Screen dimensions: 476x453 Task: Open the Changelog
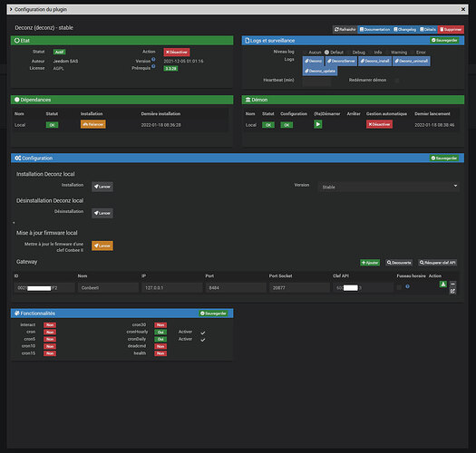[405, 29]
